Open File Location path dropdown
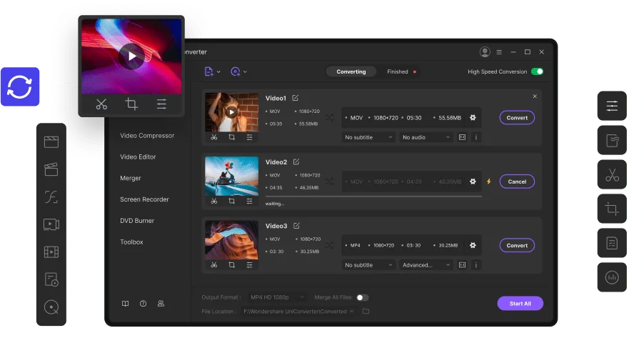Viewport: 644px width, 338px height. click(298, 312)
